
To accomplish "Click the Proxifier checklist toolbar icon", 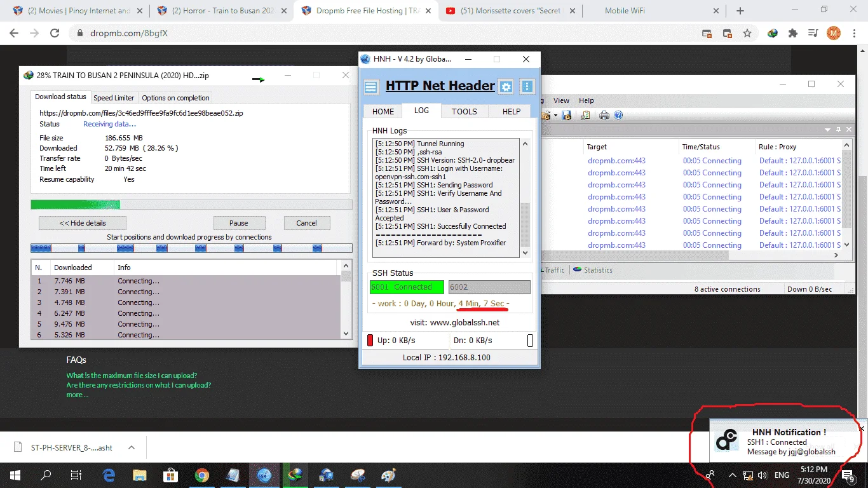I will (x=585, y=115).
